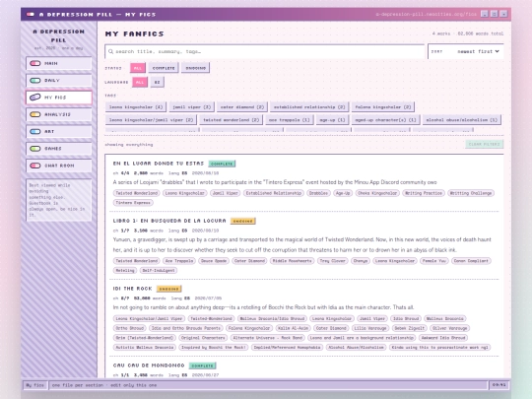Filter status by Complete

(x=164, y=68)
